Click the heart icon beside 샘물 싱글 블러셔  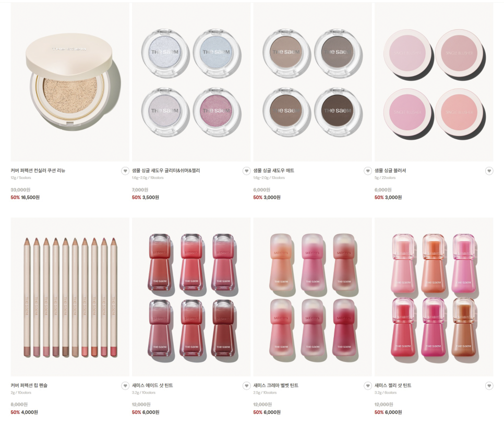pyautogui.click(x=489, y=171)
